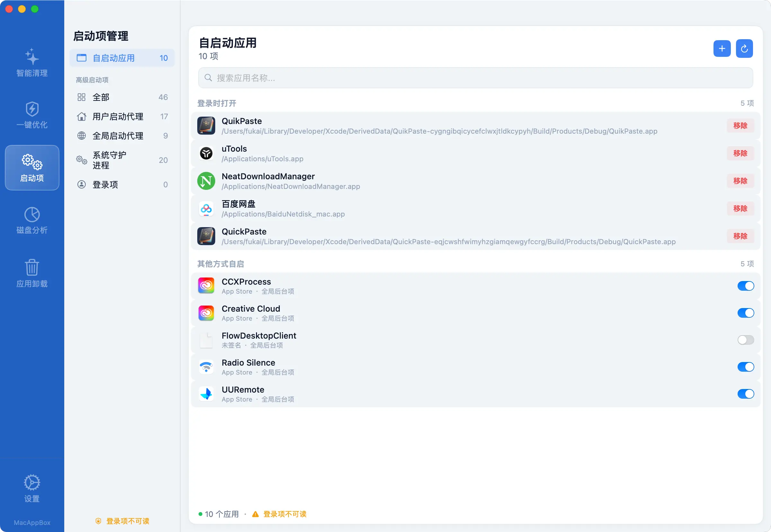Image resolution: width=771 pixels, height=532 pixels.
Task: Remove uTools with its 移除 button
Action: 740,153
